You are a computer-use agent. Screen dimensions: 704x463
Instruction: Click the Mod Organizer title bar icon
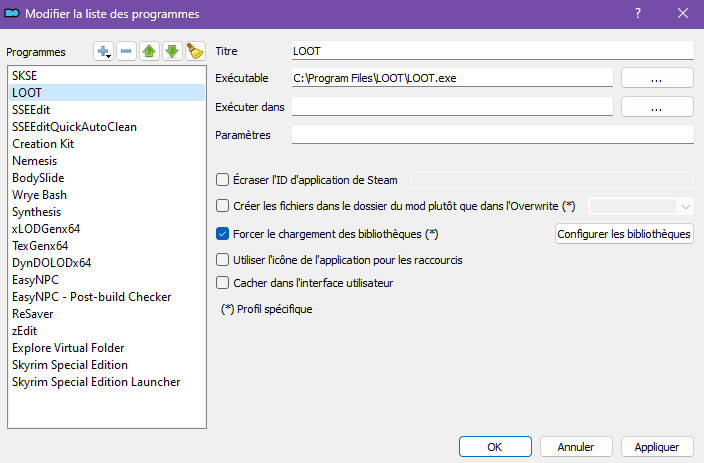(12, 13)
